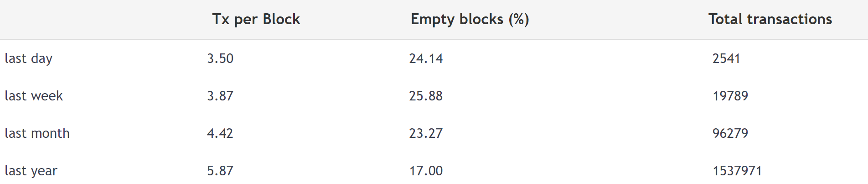The width and height of the screenshot is (868, 184).
Task: Click the 3.87 Tx per Block value
Action: click(220, 96)
